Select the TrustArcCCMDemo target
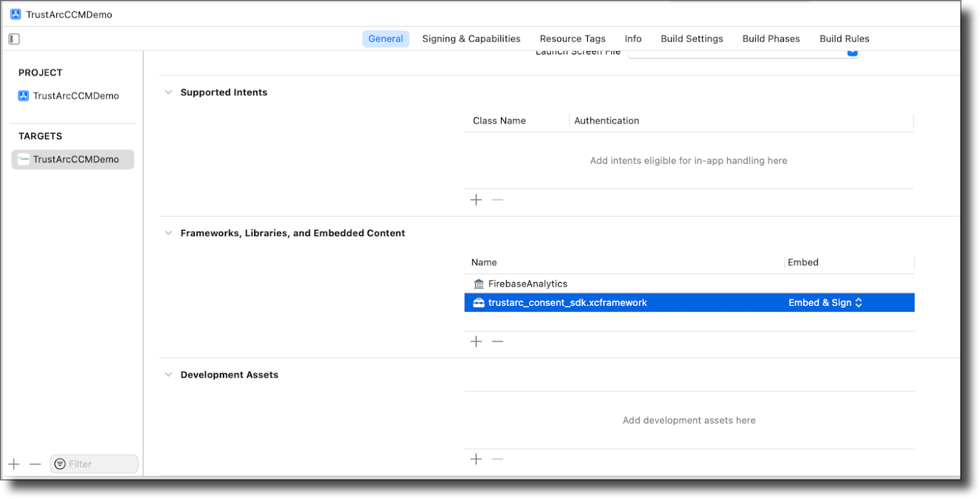Viewport: 980px width, 499px height. click(75, 159)
